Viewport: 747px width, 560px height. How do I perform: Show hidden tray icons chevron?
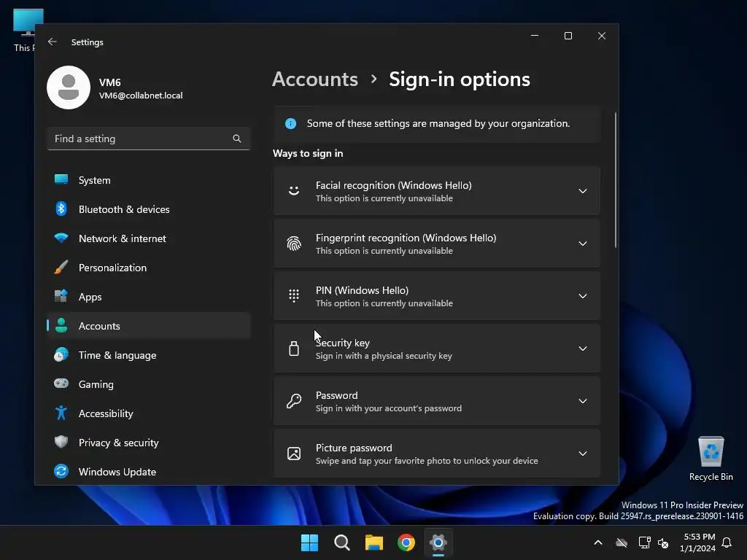598,542
